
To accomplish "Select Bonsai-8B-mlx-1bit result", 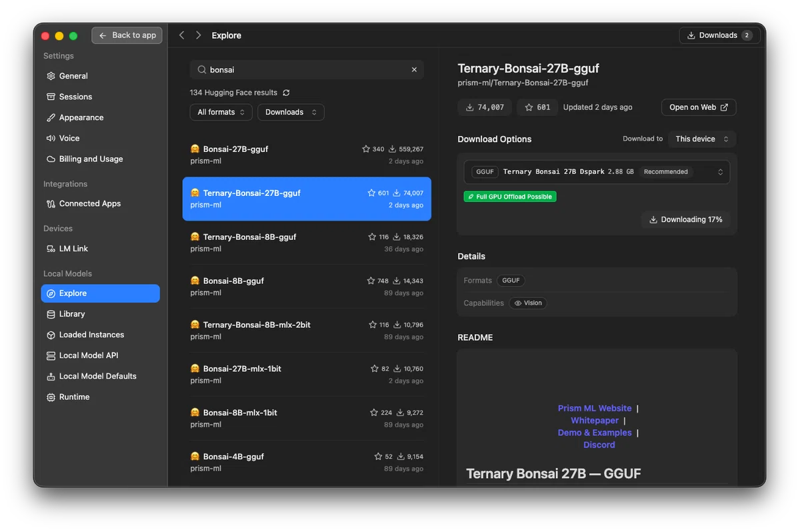I will tap(307, 419).
